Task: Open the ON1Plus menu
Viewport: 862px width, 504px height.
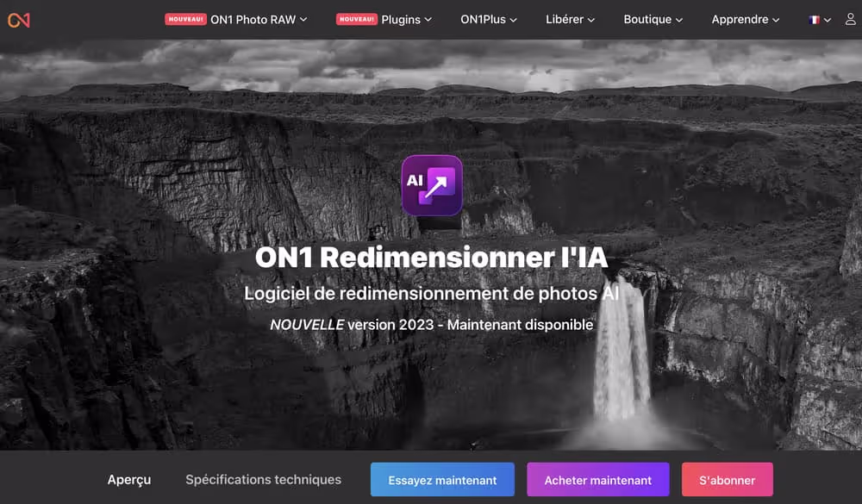Action: pos(489,20)
